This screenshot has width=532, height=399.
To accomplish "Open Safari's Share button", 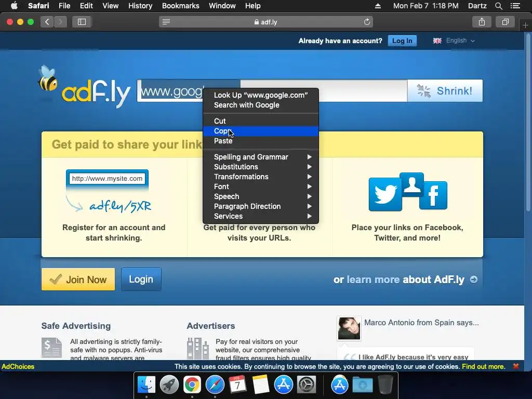I will pos(482,22).
